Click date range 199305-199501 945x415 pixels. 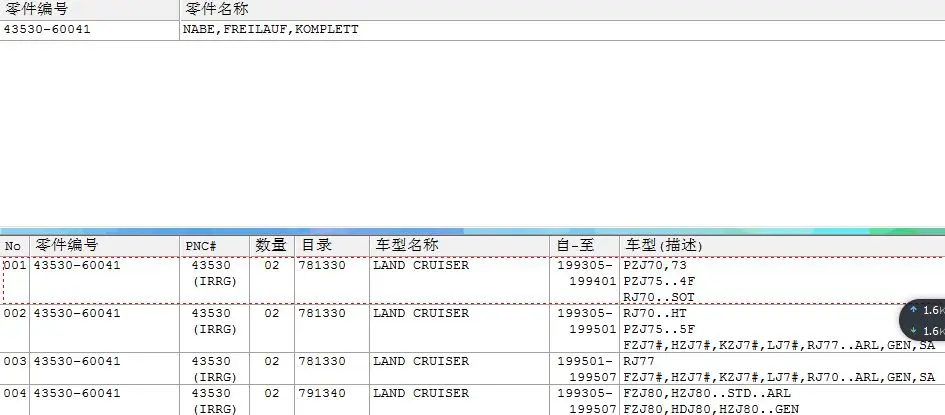[x=586, y=321]
